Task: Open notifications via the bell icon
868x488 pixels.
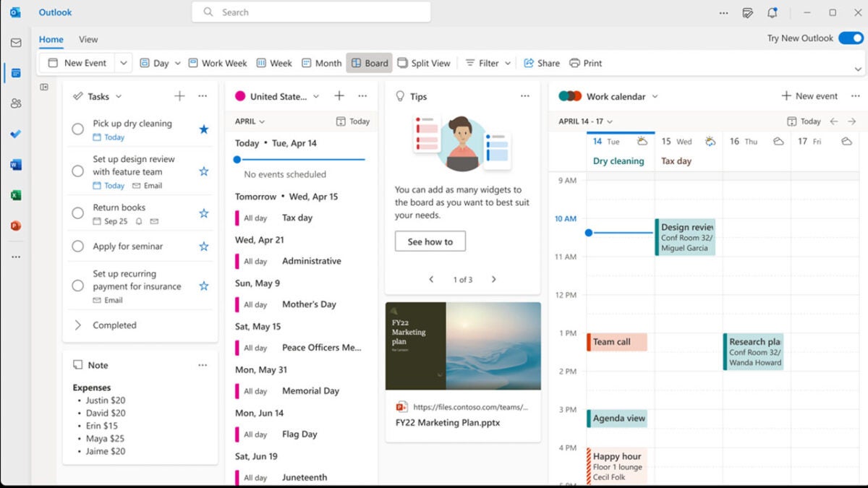Action: 771,12
